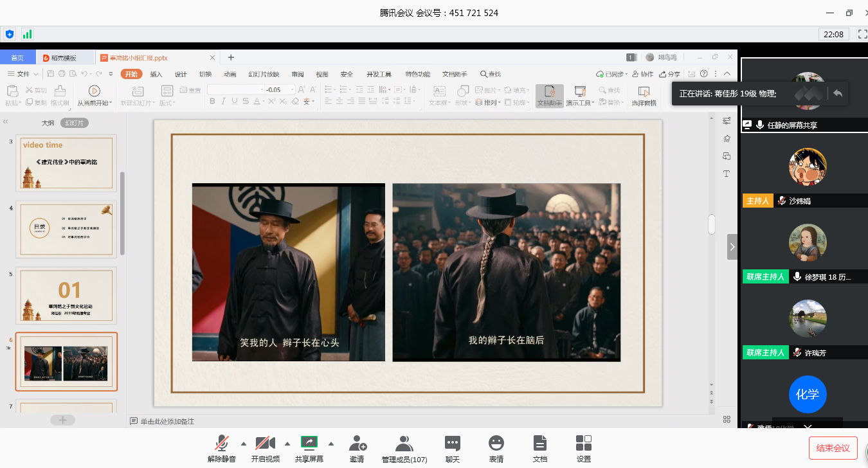
Task: Unmute the microphone in the meeting toolbar
Action: tap(222, 449)
